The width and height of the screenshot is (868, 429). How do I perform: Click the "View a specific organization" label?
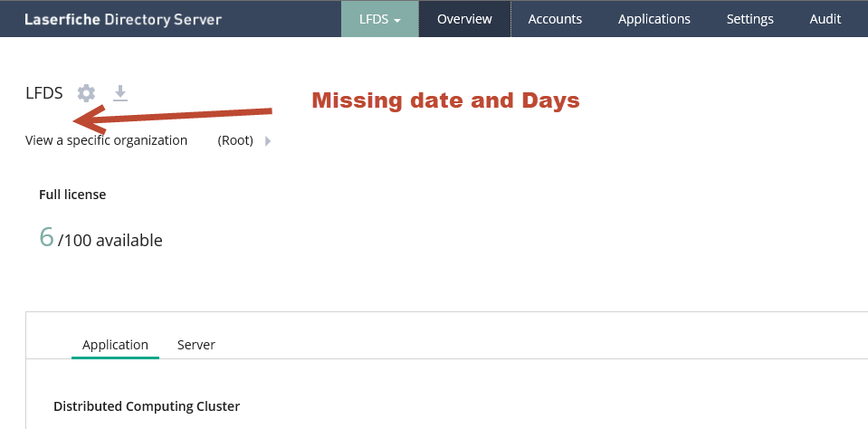(107, 140)
